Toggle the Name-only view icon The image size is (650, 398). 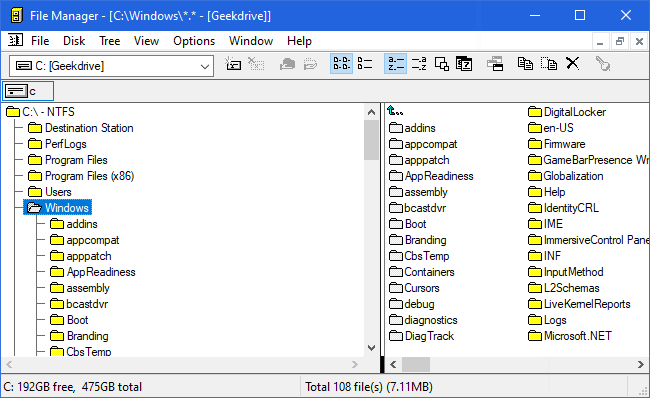point(342,64)
